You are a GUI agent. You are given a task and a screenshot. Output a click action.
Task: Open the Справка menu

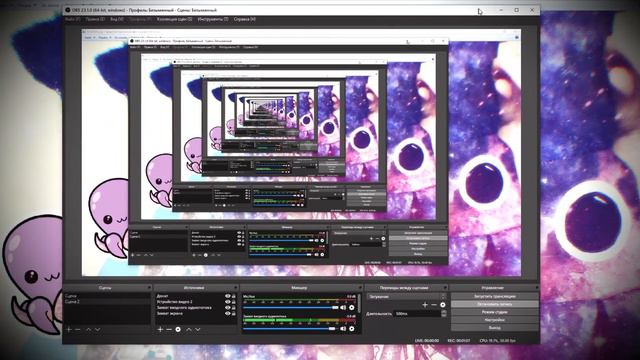click(245, 19)
